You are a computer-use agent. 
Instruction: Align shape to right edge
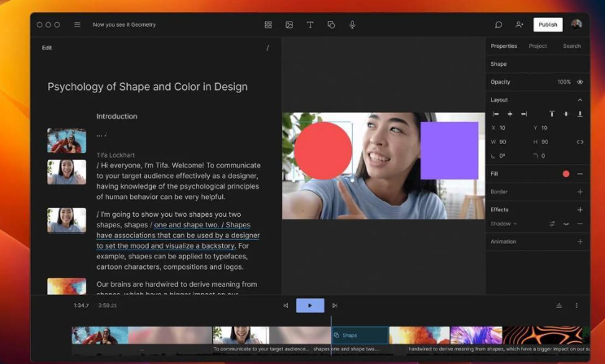524,114
